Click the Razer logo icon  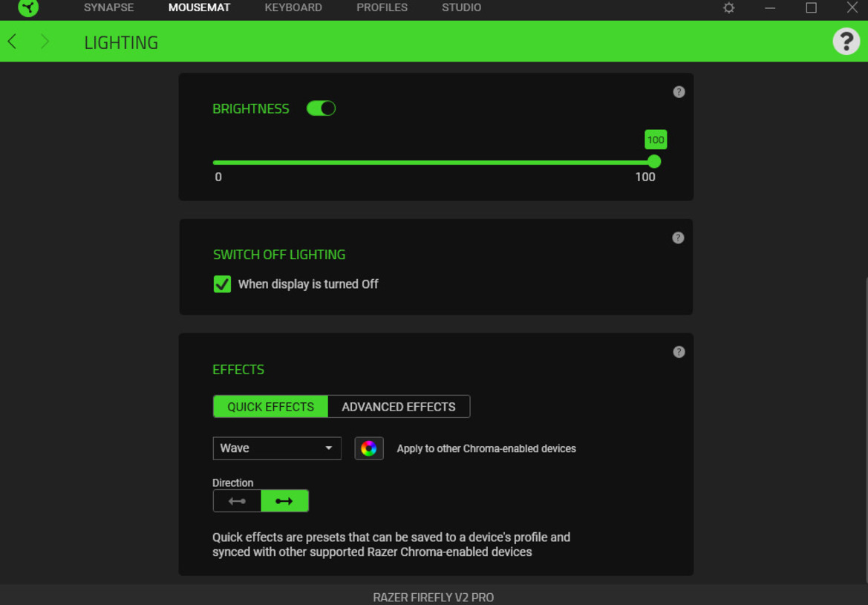[28, 7]
